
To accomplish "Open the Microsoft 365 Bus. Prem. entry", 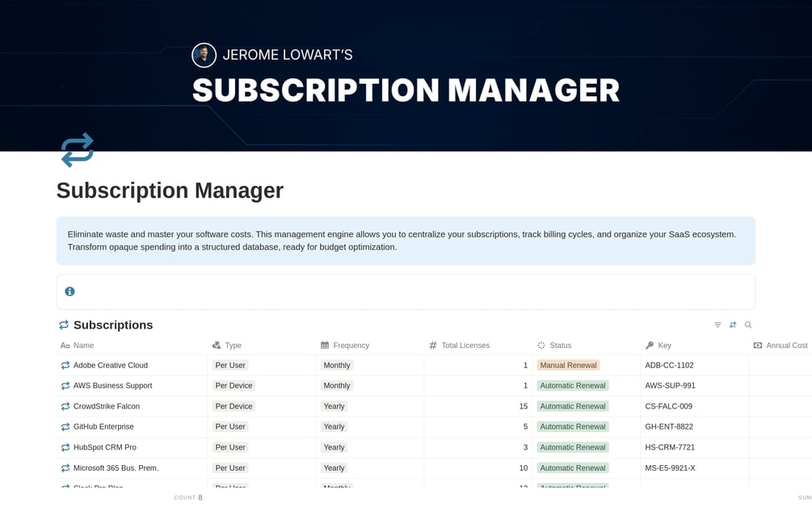I will point(116,468).
